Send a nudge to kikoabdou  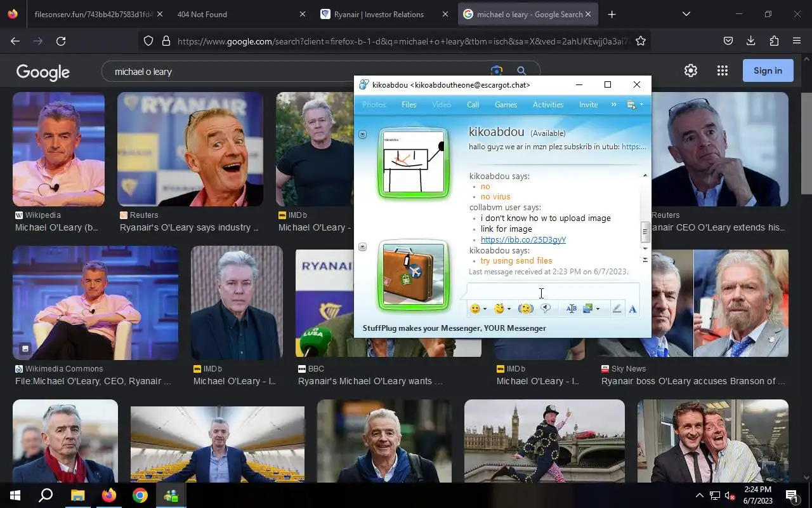[525, 309]
